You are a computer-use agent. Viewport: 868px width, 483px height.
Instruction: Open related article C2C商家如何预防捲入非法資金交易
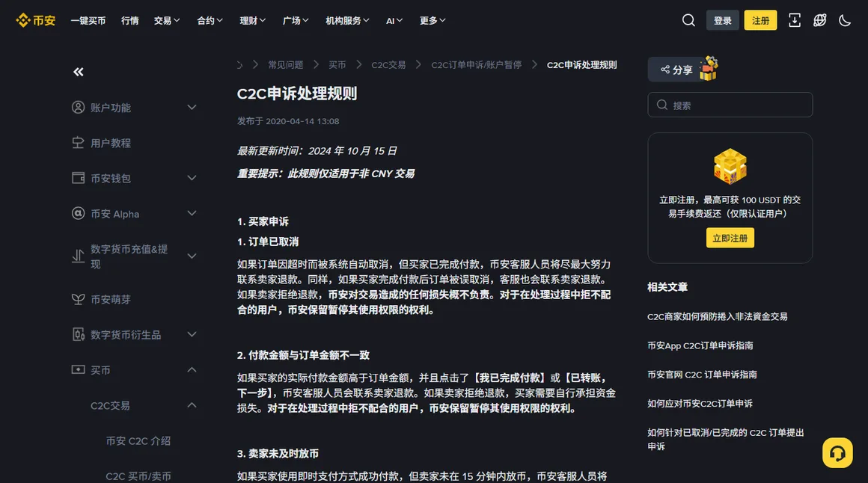click(718, 316)
